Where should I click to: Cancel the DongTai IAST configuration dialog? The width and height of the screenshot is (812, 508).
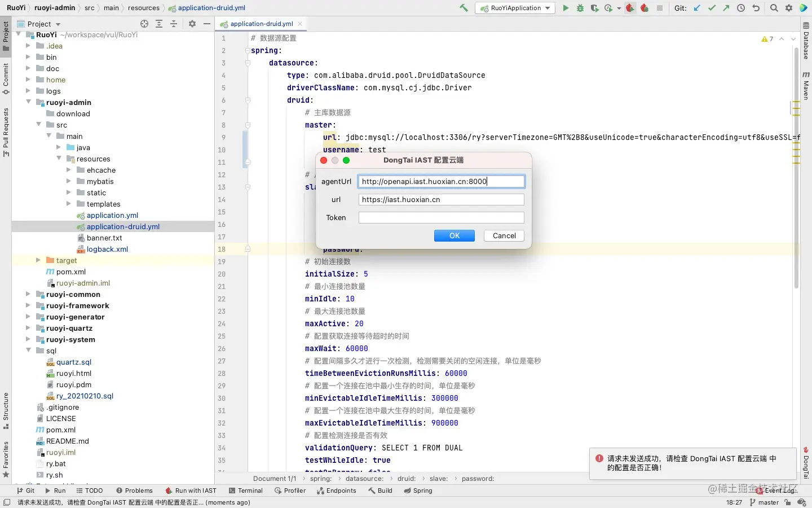tap(503, 235)
